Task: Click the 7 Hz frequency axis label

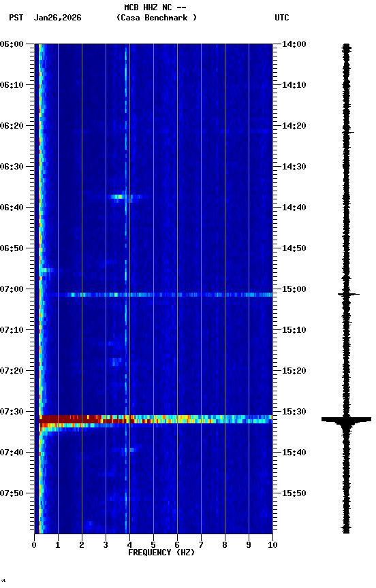Action: (201, 545)
